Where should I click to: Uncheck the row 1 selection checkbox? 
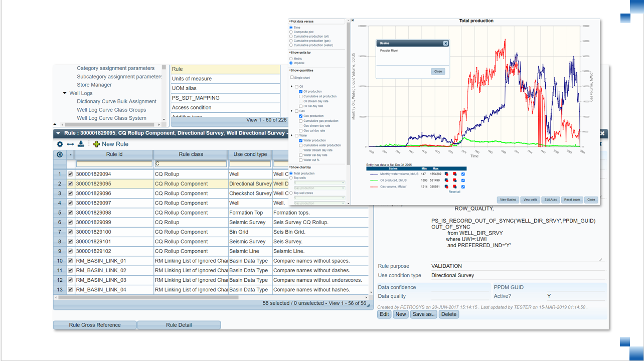coord(70,174)
